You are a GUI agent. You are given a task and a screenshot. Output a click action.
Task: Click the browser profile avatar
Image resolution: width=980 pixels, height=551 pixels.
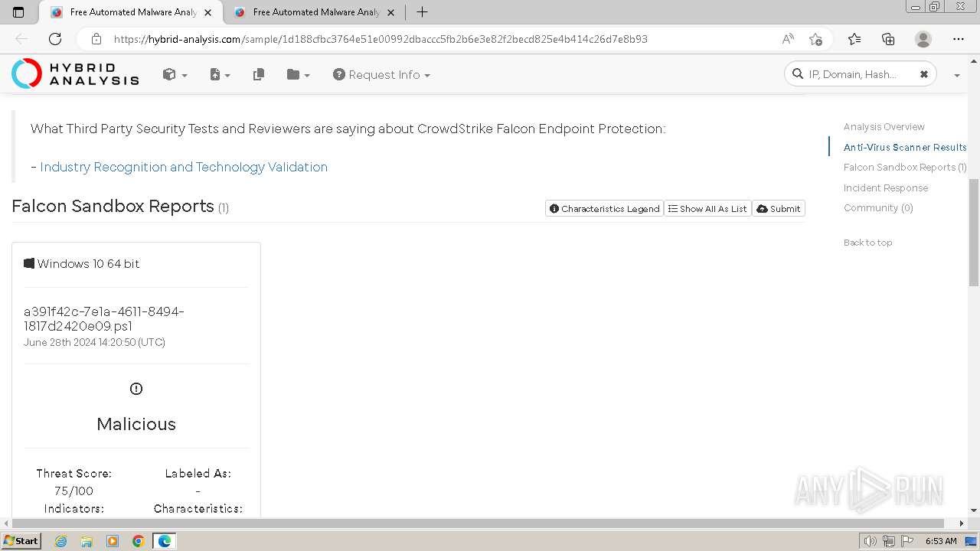click(x=923, y=39)
